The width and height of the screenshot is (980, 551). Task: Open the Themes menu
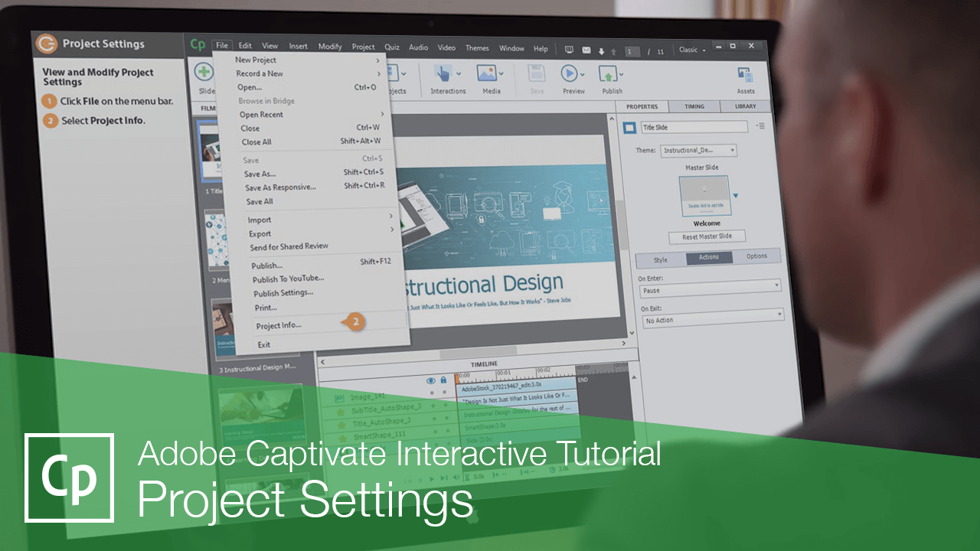click(x=477, y=48)
